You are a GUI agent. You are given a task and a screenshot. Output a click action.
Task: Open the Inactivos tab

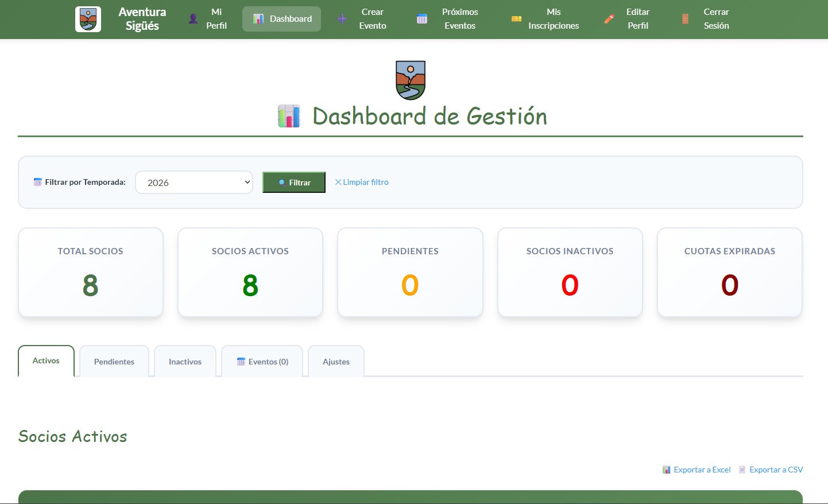(x=185, y=362)
